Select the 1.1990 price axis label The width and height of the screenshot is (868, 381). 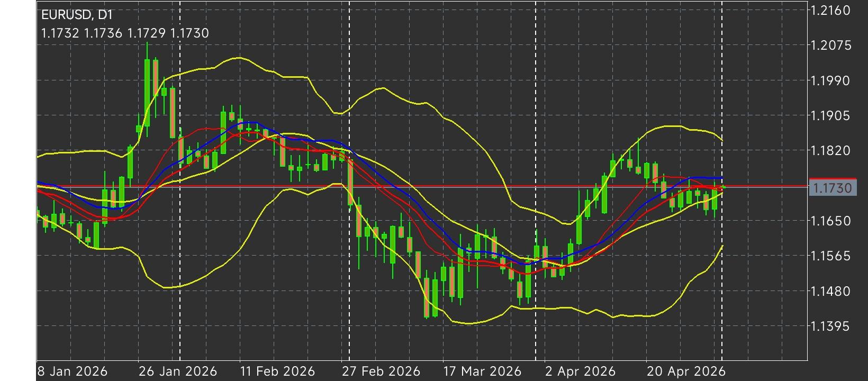click(831, 80)
